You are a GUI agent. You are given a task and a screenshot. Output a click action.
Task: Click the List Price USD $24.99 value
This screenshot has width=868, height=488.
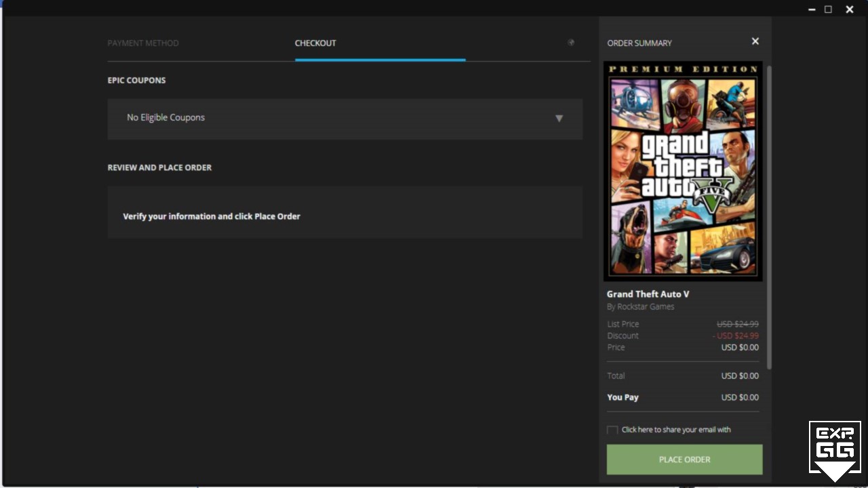737,324
